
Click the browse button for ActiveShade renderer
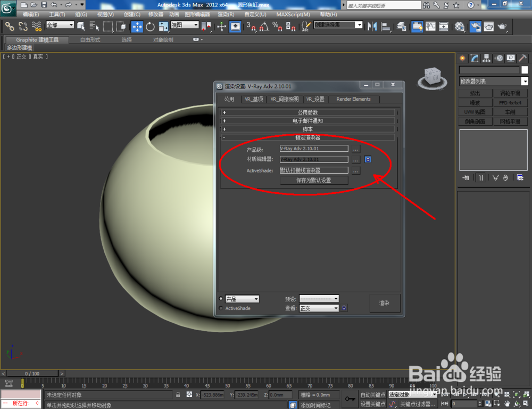[x=355, y=170]
